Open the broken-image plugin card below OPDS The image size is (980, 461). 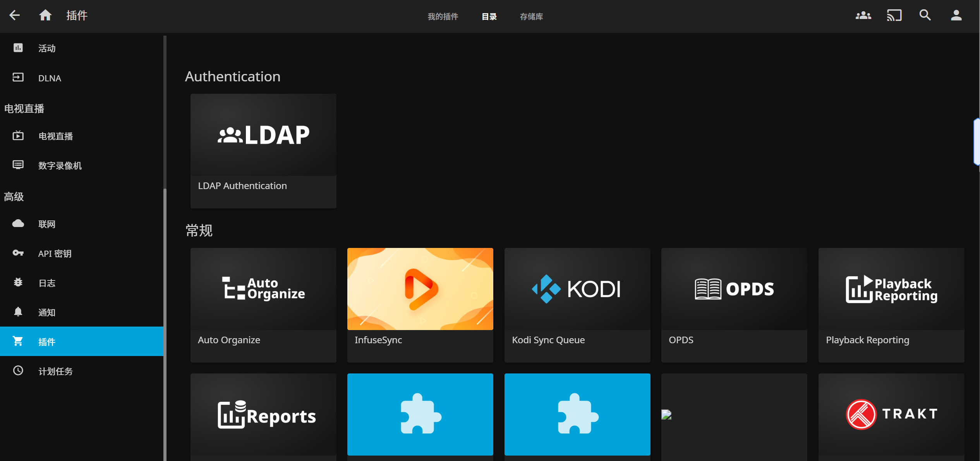coord(734,415)
